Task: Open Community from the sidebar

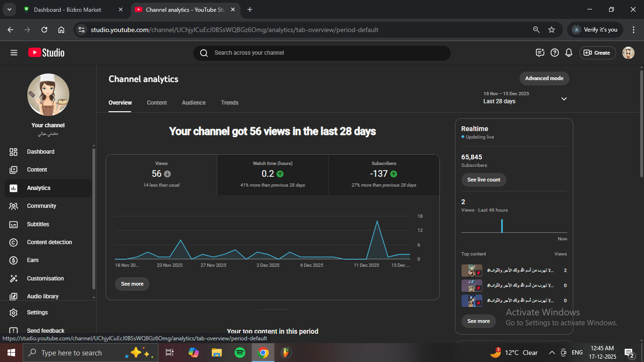Action: (x=41, y=206)
